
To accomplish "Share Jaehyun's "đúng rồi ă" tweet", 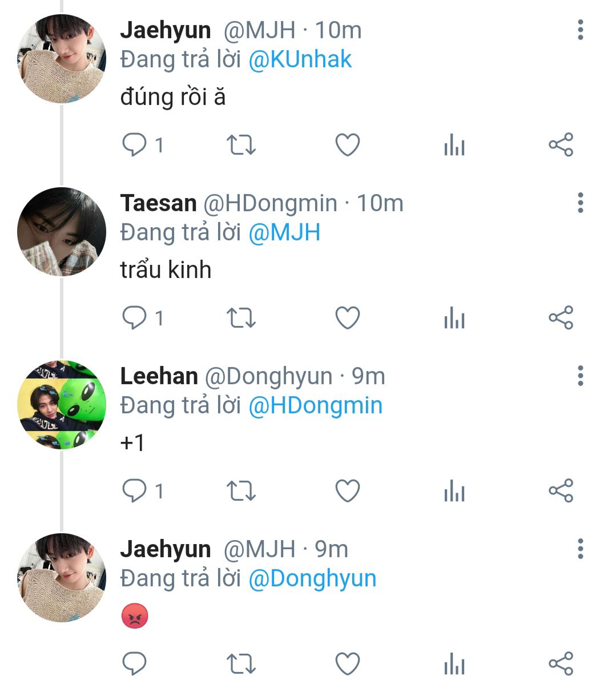I will [x=560, y=145].
